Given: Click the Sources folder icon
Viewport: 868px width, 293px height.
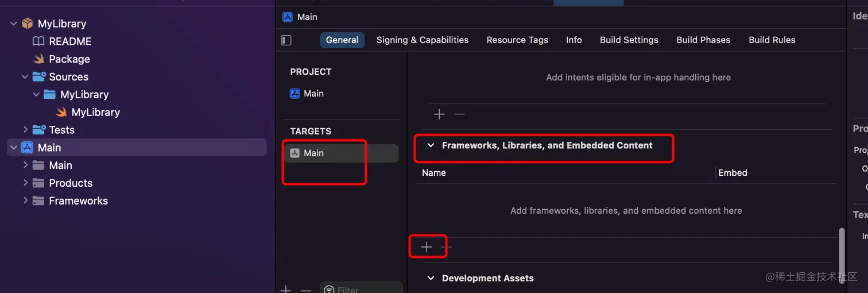Looking at the screenshot, I should (x=39, y=76).
